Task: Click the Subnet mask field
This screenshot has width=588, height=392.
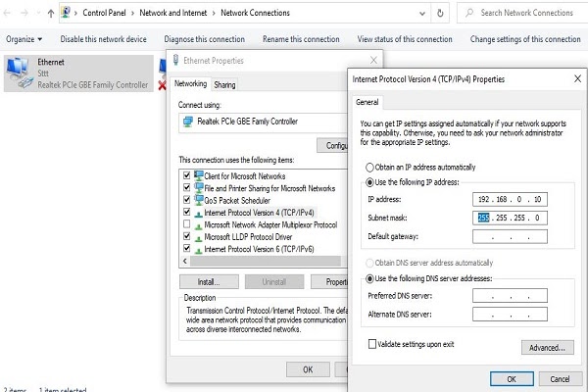Action: (510, 218)
